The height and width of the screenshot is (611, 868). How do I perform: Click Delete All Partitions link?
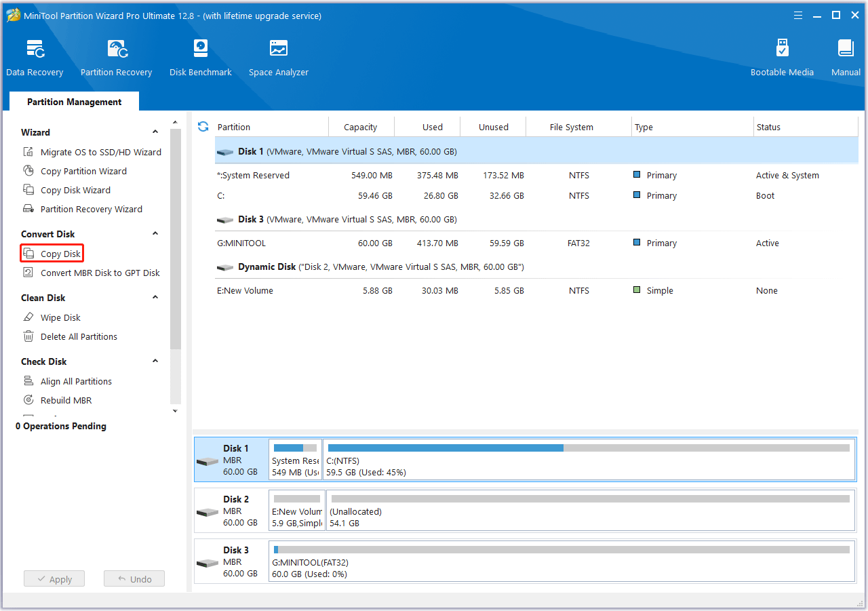pos(79,336)
